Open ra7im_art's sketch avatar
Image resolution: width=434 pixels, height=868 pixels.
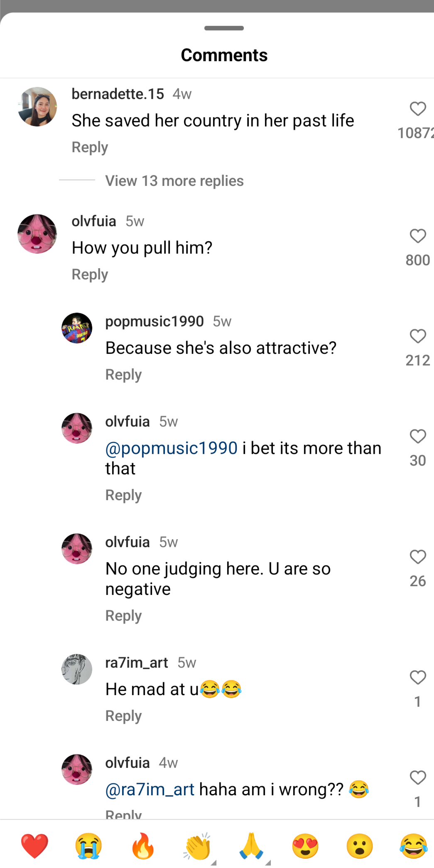click(x=77, y=669)
